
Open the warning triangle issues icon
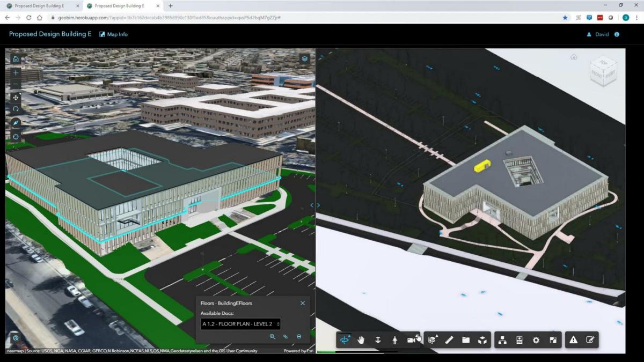click(573, 340)
